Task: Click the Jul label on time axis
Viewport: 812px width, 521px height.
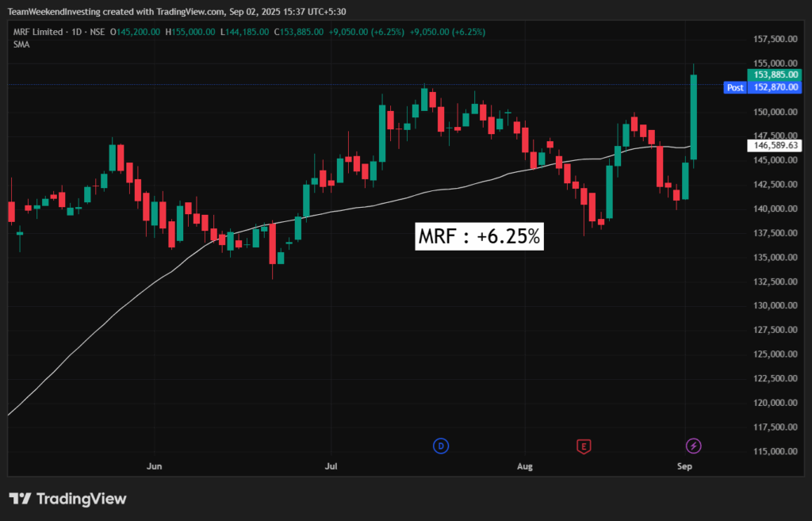Action: click(331, 466)
